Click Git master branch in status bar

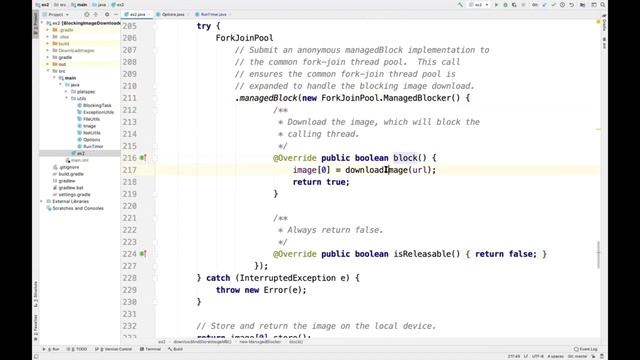tap(578, 356)
